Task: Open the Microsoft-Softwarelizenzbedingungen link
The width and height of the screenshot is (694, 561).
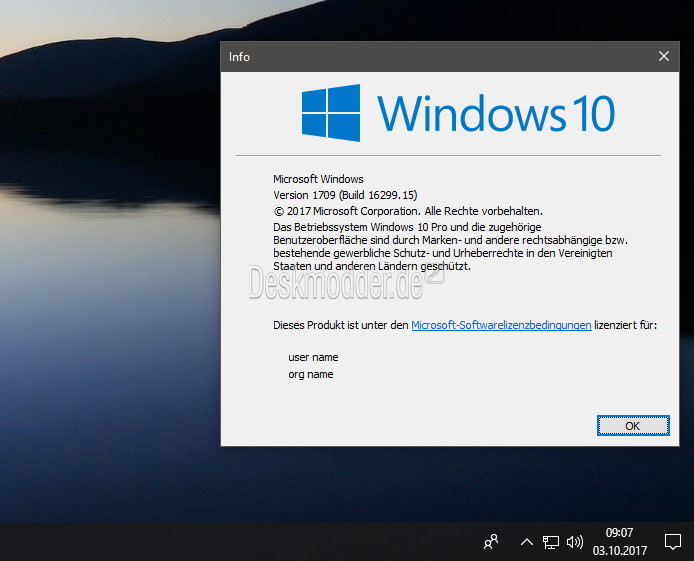Action: click(501, 325)
